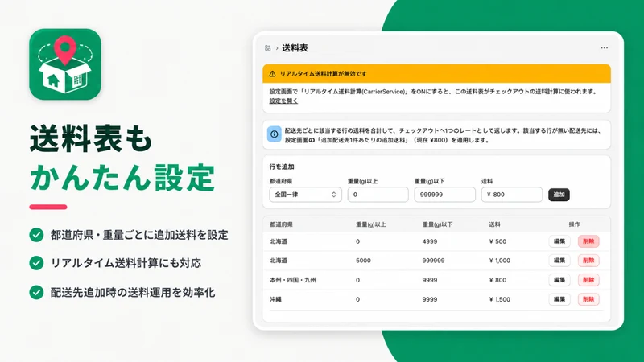Open the three-dot more options menu

[x=605, y=48]
